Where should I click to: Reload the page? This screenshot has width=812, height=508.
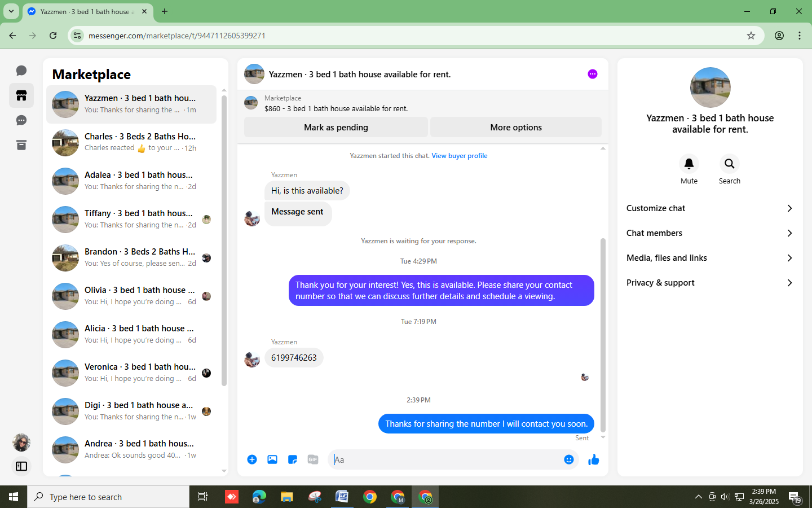click(x=53, y=36)
